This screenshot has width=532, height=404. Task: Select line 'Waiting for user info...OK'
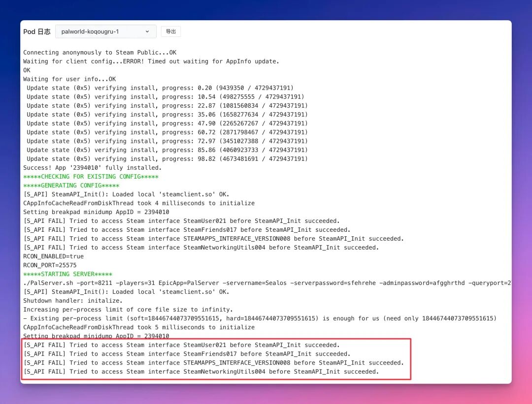[x=69, y=79]
